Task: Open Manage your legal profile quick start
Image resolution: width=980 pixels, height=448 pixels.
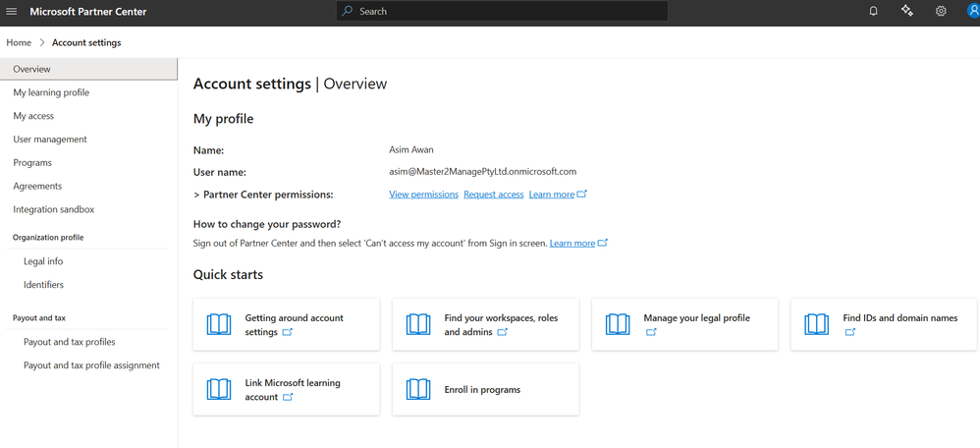Action: tap(685, 324)
